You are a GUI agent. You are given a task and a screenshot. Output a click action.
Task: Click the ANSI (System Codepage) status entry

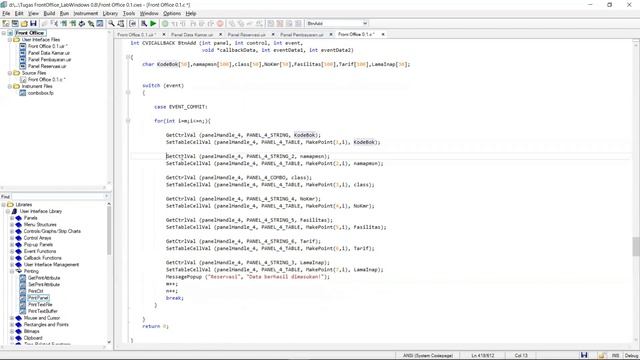(x=428, y=356)
